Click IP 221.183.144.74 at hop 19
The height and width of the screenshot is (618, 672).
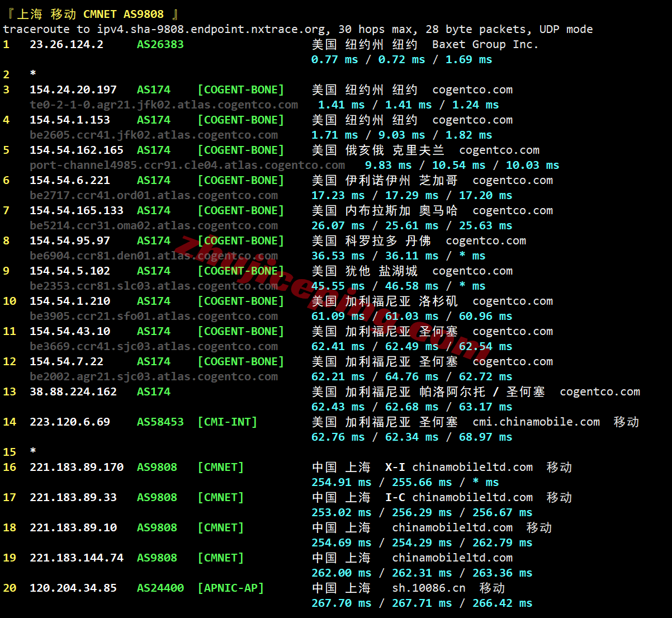pos(77,558)
